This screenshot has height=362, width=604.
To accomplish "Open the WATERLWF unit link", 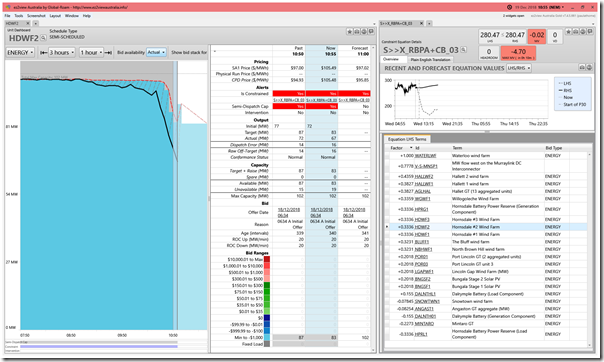I will [425, 156].
